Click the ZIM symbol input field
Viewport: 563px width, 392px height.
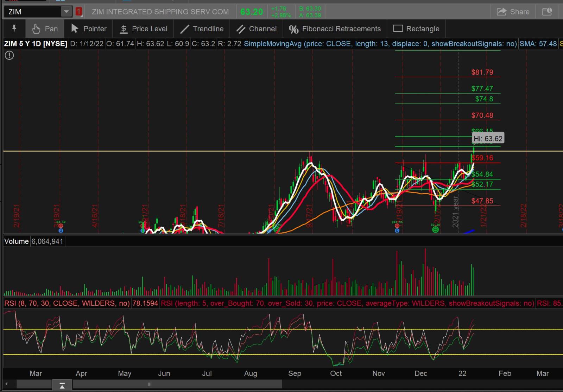pos(33,12)
